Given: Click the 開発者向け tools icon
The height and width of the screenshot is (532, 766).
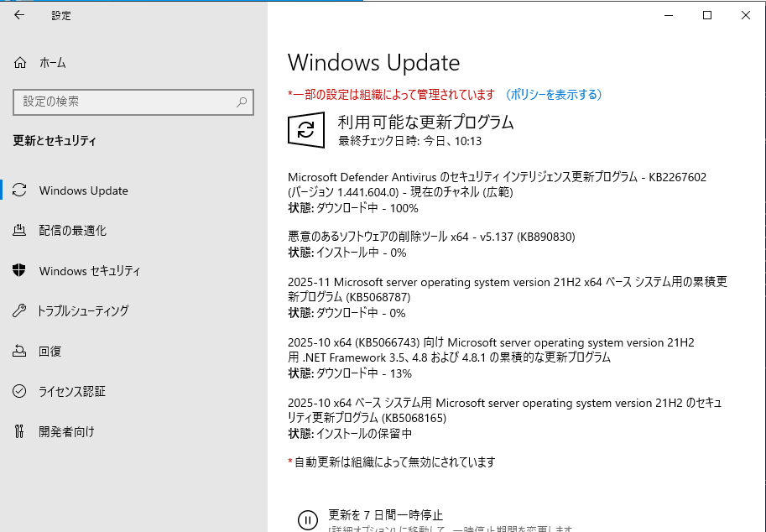Looking at the screenshot, I should point(20,432).
